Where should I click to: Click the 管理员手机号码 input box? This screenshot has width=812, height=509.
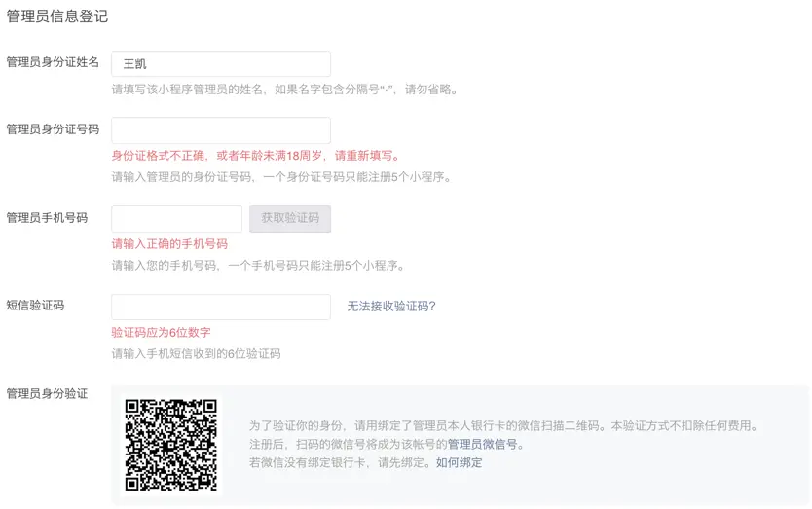point(176,219)
